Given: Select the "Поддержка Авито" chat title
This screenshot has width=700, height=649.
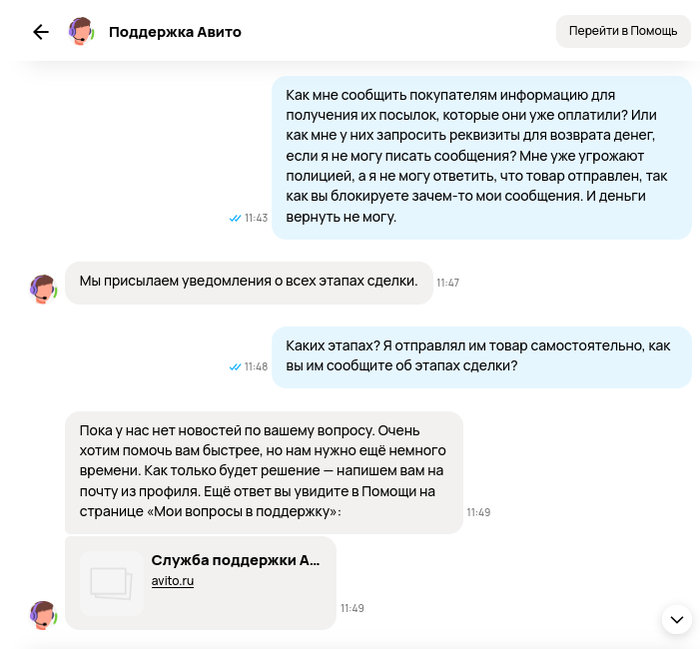Looking at the screenshot, I should [x=175, y=32].
